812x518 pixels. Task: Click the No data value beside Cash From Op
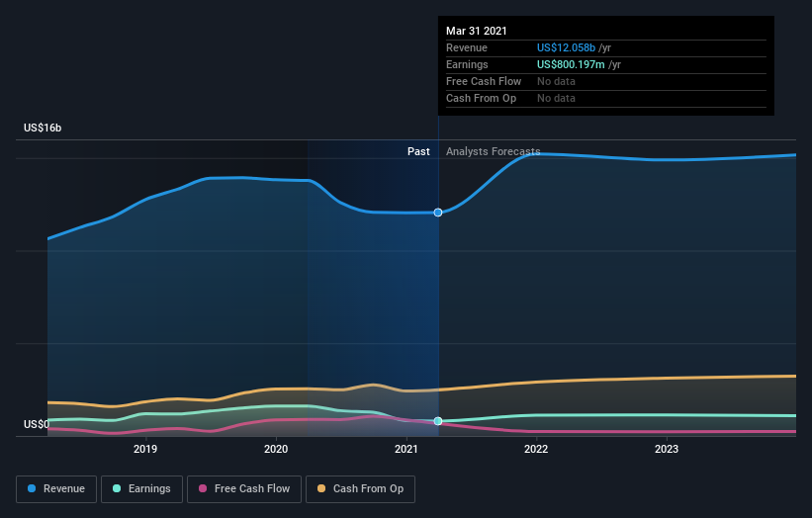556,98
